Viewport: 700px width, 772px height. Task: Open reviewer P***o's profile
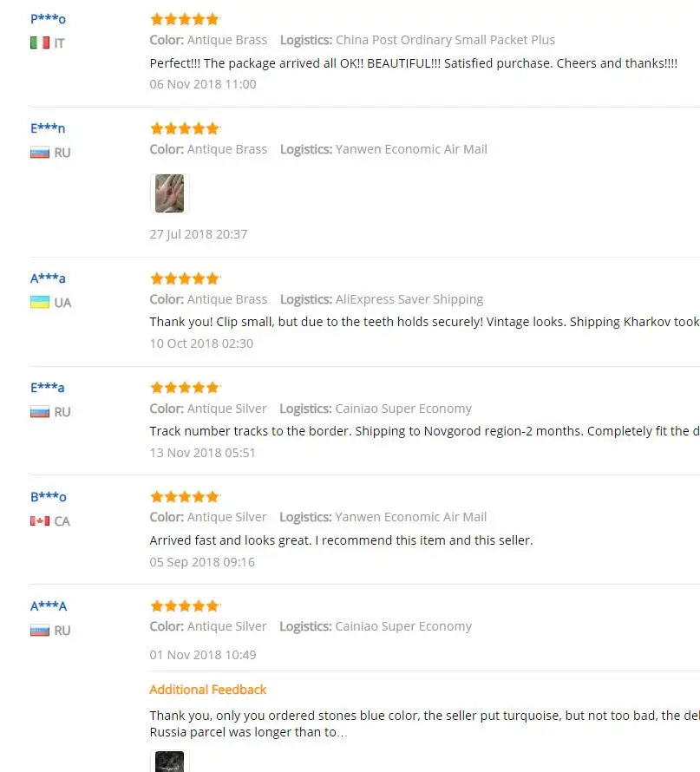point(48,19)
